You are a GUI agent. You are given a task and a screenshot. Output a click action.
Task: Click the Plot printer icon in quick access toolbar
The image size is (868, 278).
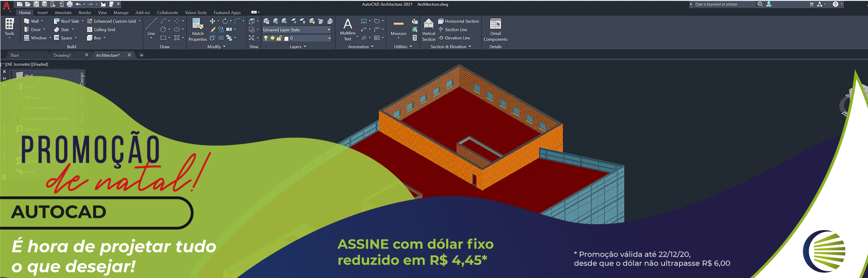tap(69, 4)
